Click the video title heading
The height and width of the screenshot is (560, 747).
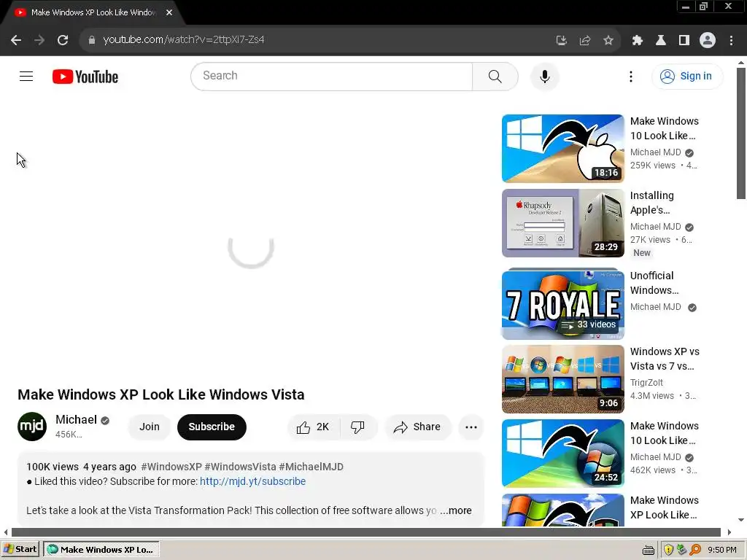coord(161,394)
